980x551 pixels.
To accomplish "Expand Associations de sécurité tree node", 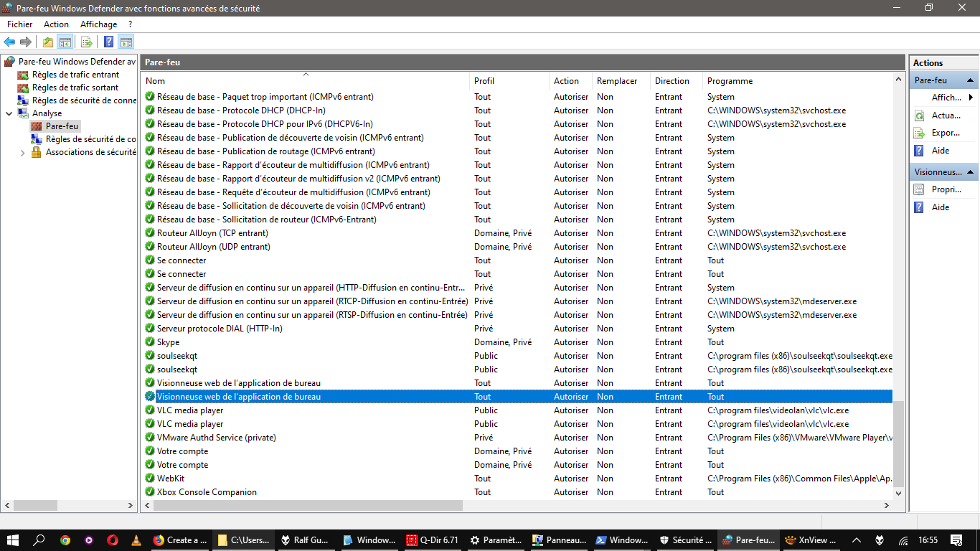I will [x=22, y=152].
